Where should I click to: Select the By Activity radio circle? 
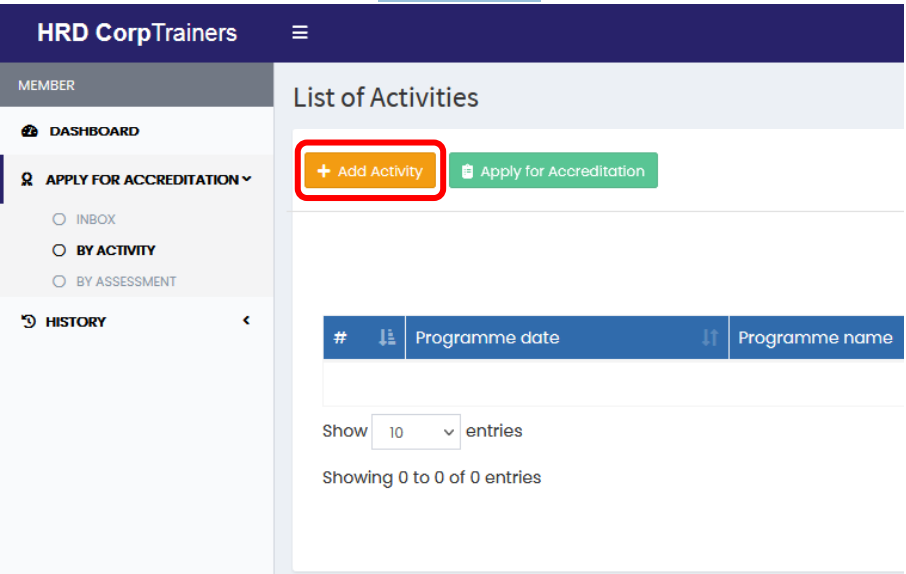tap(59, 250)
